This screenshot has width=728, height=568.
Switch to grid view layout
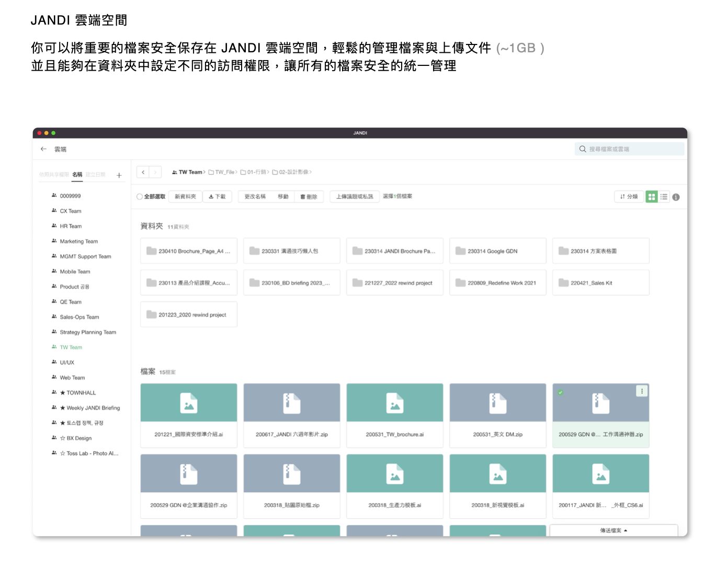[651, 197]
